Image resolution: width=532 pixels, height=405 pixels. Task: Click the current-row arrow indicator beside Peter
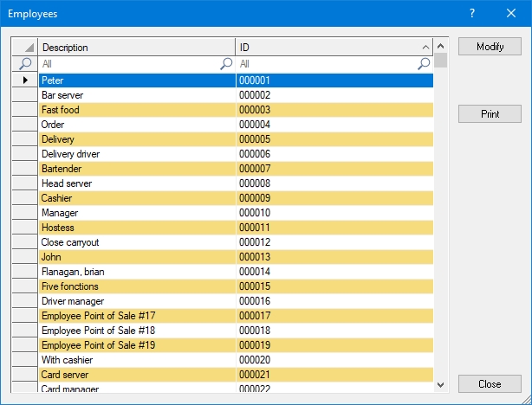tap(25, 80)
